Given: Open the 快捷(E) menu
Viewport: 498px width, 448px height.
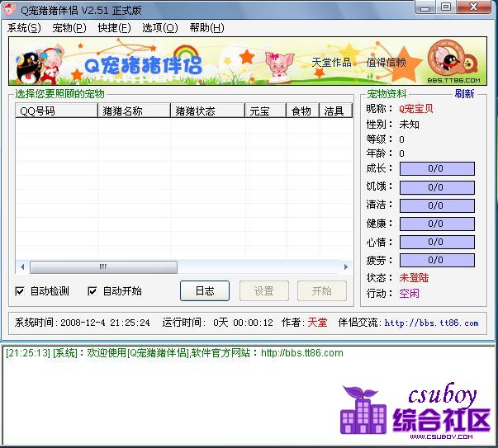Looking at the screenshot, I should (x=114, y=27).
